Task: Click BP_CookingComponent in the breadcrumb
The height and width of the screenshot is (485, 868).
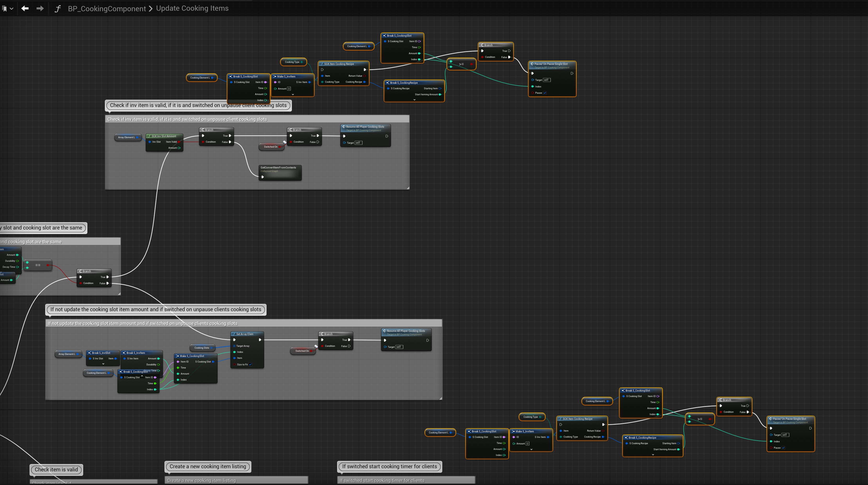Action: tap(107, 9)
